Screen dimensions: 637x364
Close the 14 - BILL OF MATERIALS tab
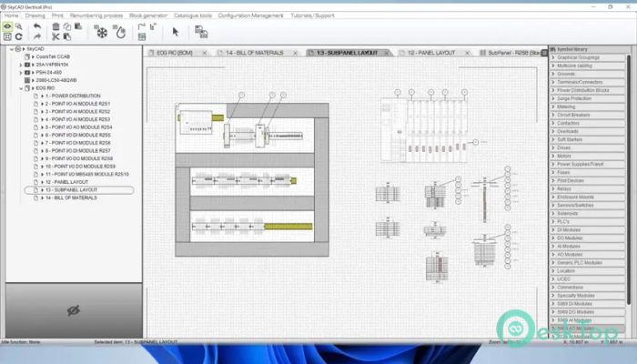[296, 53]
